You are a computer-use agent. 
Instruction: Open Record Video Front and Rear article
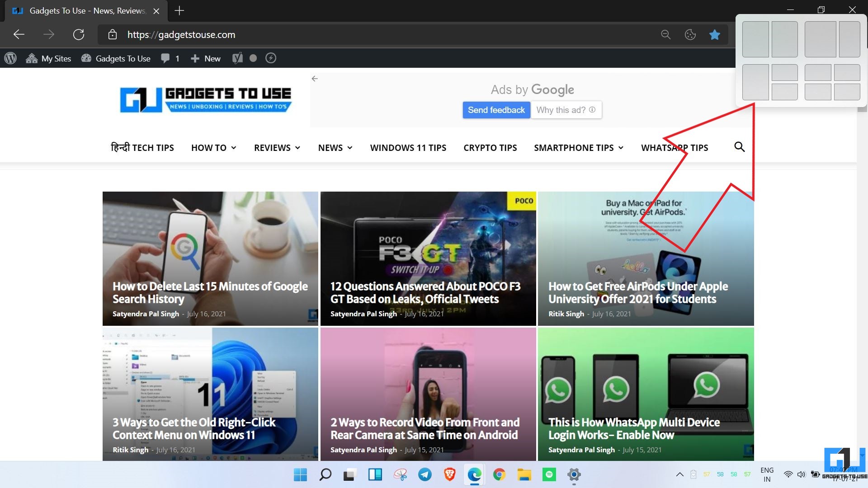425,429
